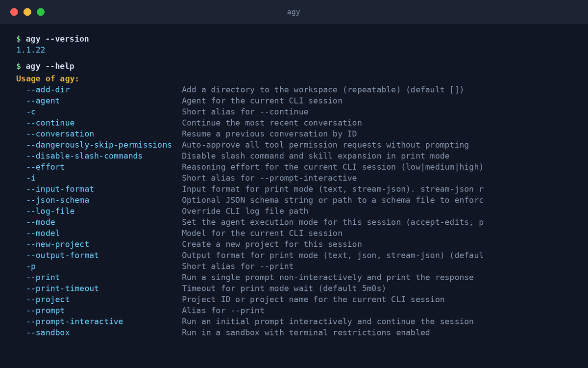Click the -i short flag

tap(31, 178)
